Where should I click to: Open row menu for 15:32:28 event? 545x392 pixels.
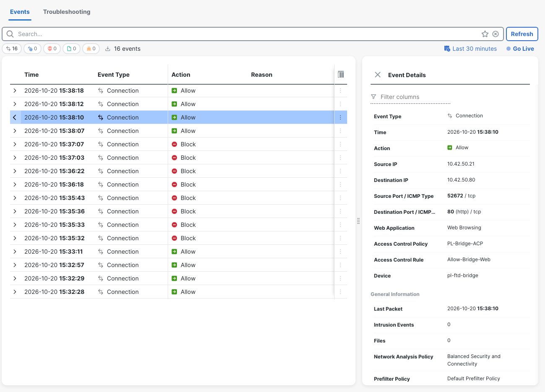tap(340, 292)
